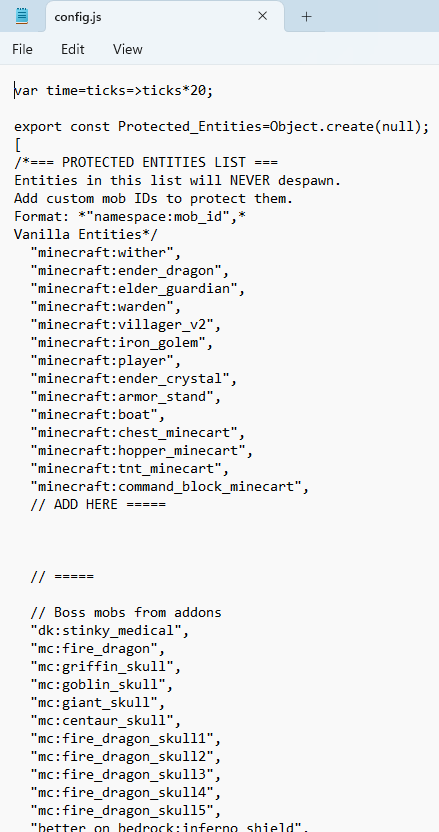Click the "mc:griffin_skull" entry
The image size is (439, 832).
tap(106, 667)
